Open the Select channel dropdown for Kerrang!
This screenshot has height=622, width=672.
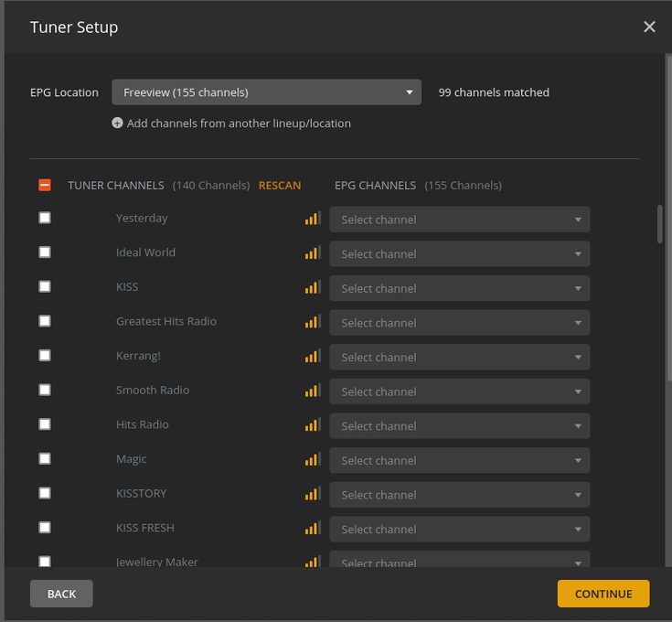[x=460, y=357]
